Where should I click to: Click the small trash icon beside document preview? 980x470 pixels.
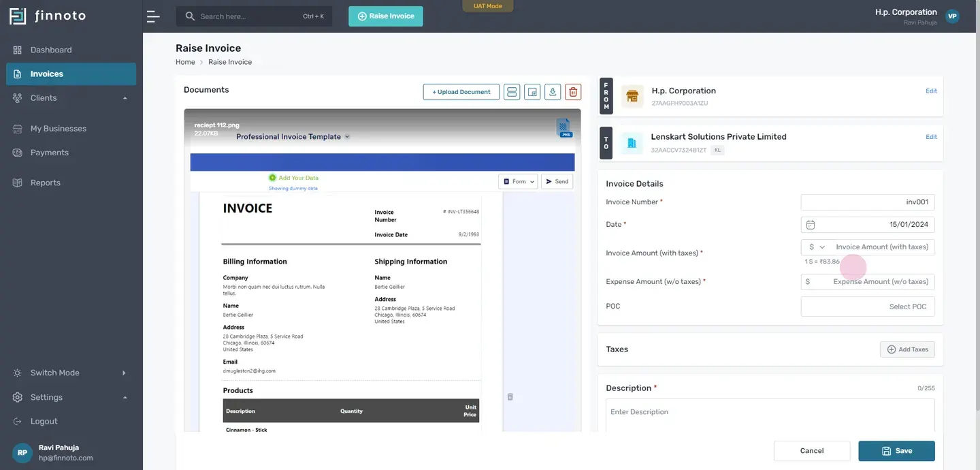[510, 396]
